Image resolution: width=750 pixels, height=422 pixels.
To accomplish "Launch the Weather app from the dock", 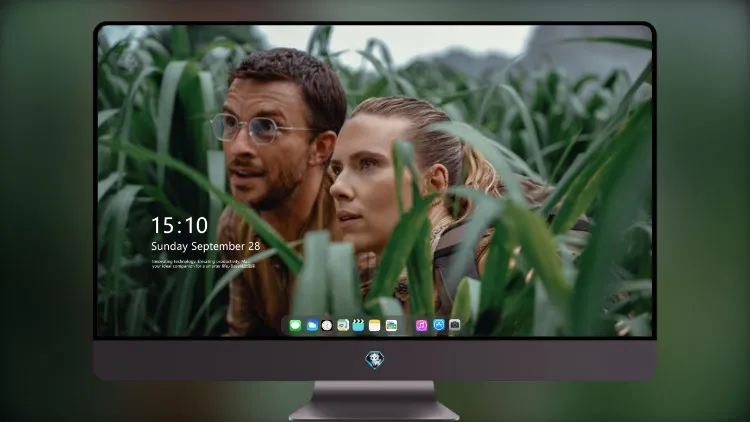I will [x=311, y=326].
